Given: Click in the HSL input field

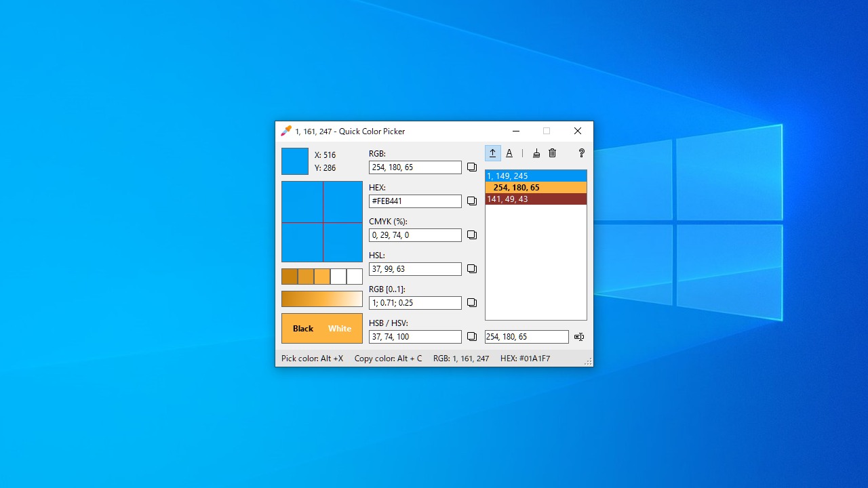Looking at the screenshot, I should pyautogui.click(x=415, y=269).
